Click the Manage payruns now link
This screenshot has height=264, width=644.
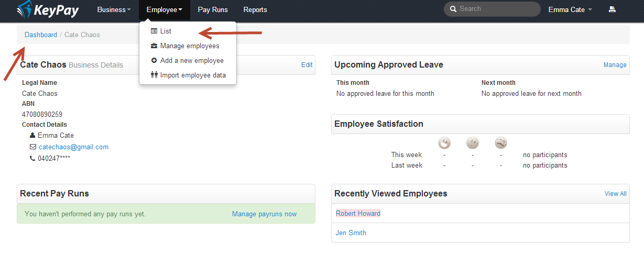click(264, 214)
